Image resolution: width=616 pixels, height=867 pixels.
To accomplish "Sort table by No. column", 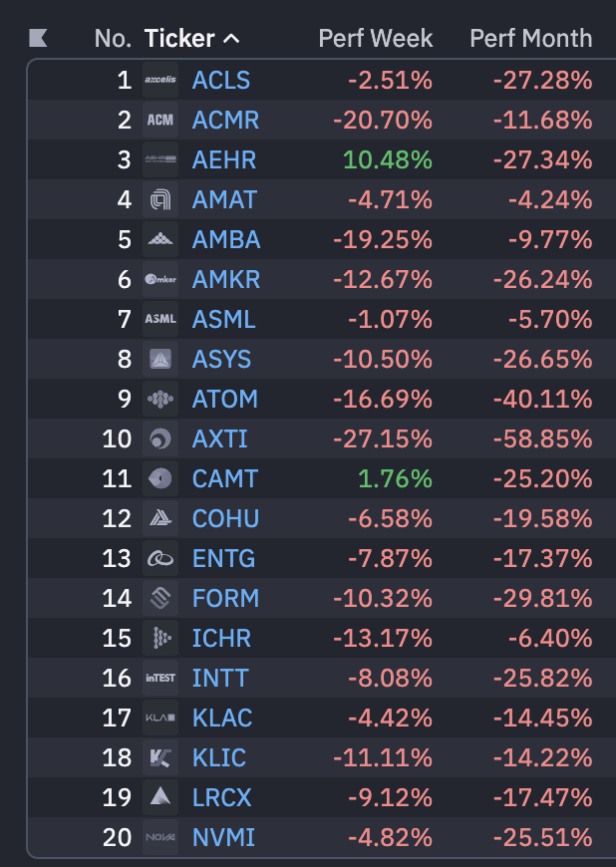I will [x=113, y=39].
